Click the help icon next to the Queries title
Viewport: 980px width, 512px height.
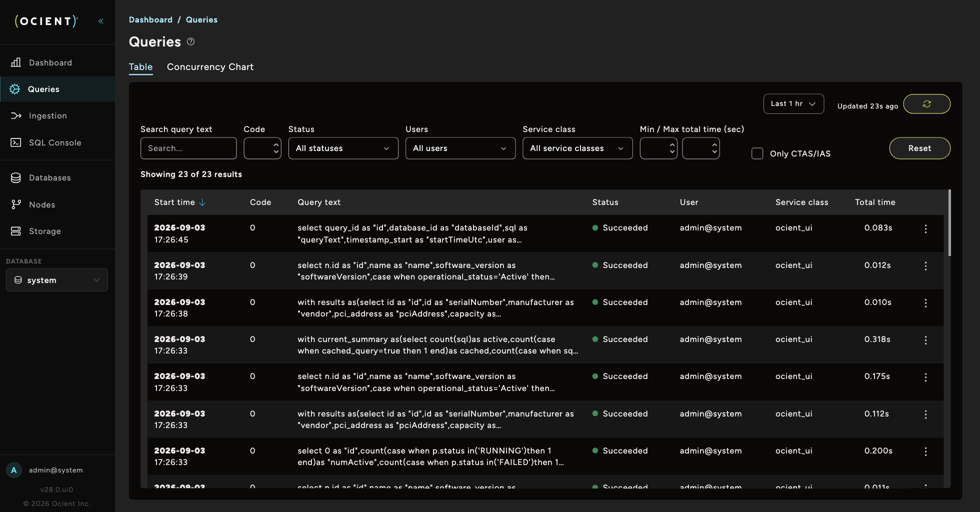click(190, 42)
